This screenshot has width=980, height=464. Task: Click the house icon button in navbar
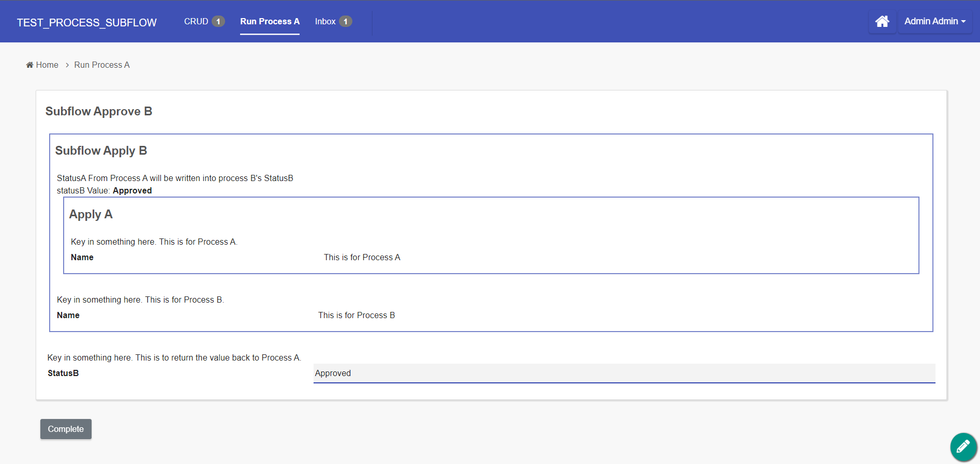tap(882, 21)
